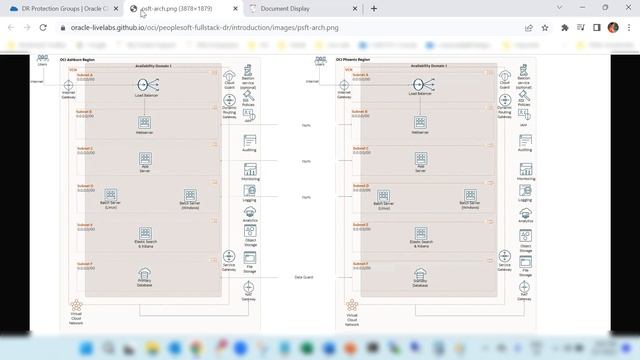Image resolution: width=640 pixels, height=360 pixels.
Task: Click the Elastic Search & Kibana icon in Ashburn
Action: [x=145, y=233]
